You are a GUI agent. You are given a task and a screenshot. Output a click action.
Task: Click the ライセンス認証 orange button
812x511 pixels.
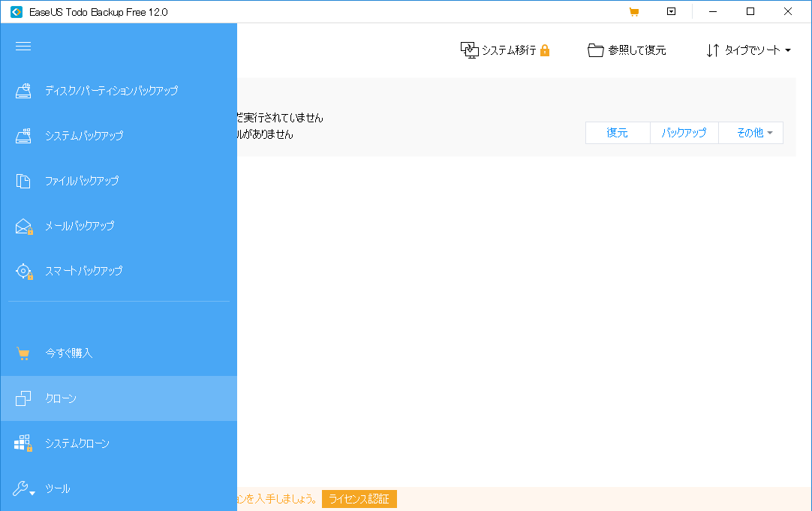click(359, 499)
